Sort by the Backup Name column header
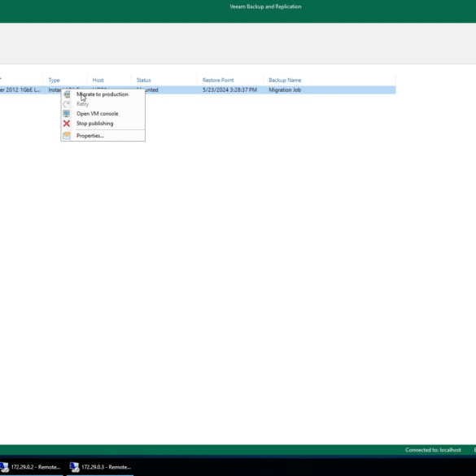The height and width of the screenshot is (476, 476). pyautogui.click(x=285, y=80)
